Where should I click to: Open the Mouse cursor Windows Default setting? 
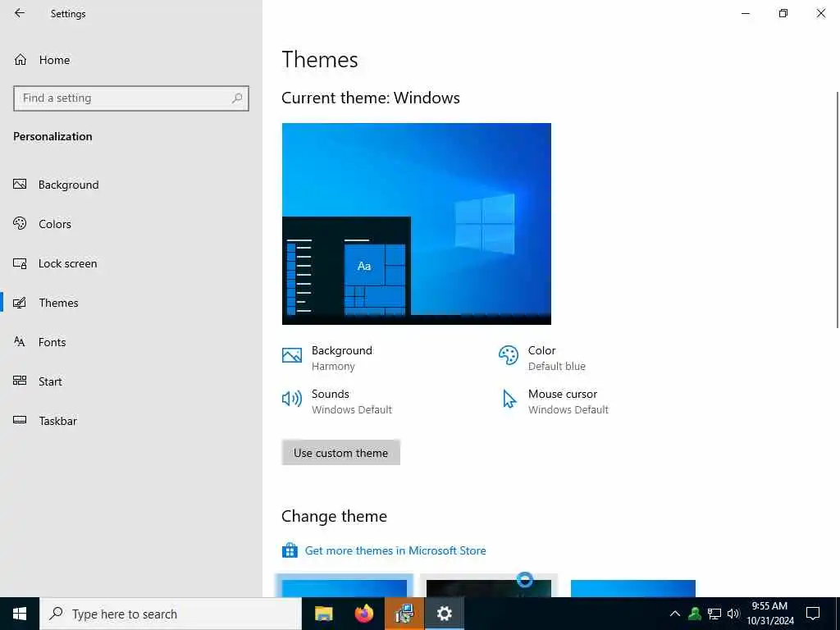(x=554, y=401)
